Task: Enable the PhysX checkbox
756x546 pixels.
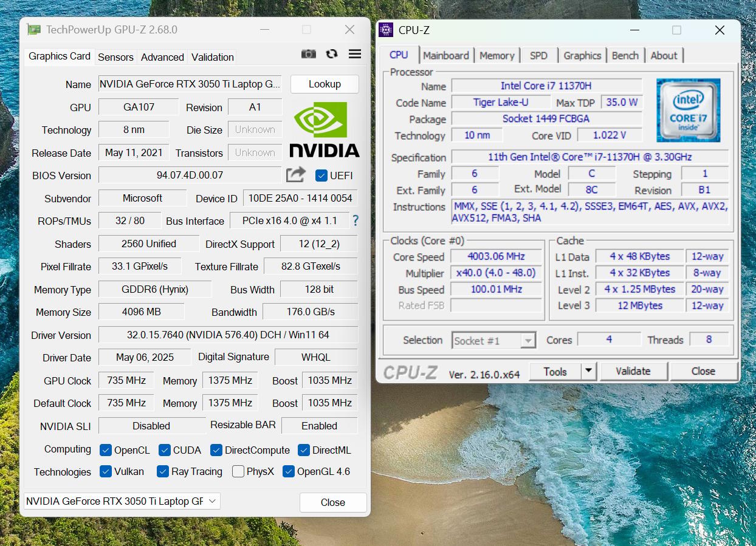Action: 238,471
